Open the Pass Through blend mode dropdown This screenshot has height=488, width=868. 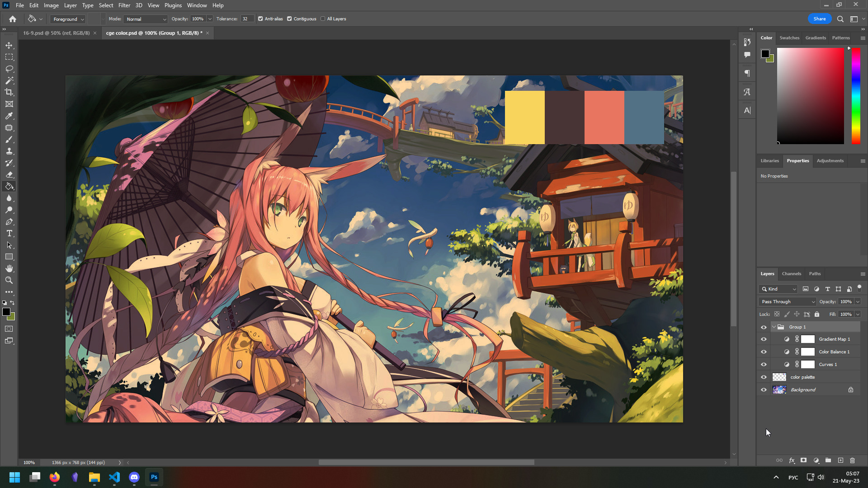[788, 302]
